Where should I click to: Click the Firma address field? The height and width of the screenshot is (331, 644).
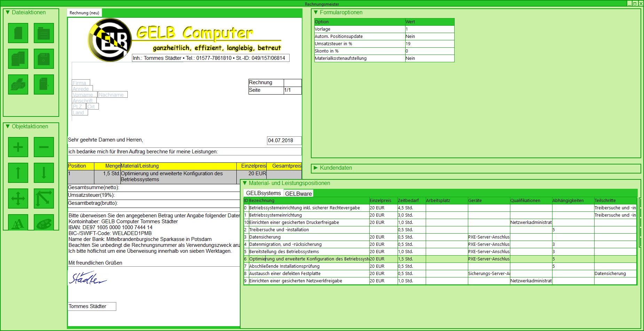point(81,83)
